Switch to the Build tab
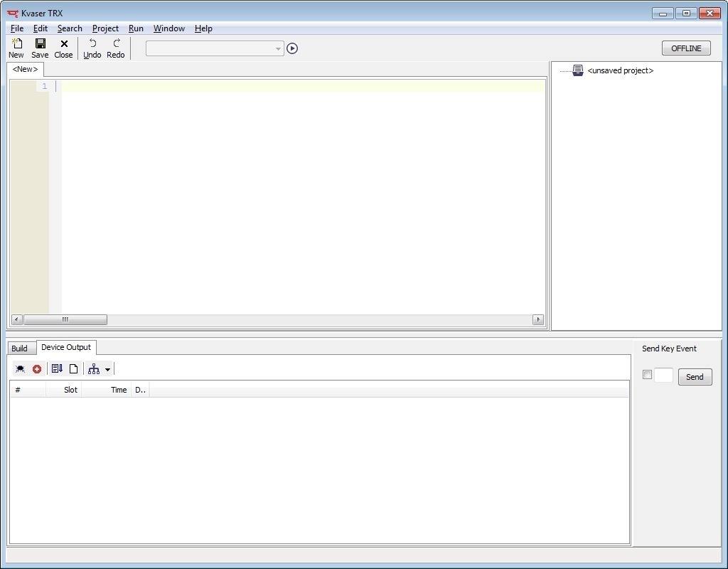The height and width of the screenshot is (569, 728). pyautogui.click(x=19, y=348)
